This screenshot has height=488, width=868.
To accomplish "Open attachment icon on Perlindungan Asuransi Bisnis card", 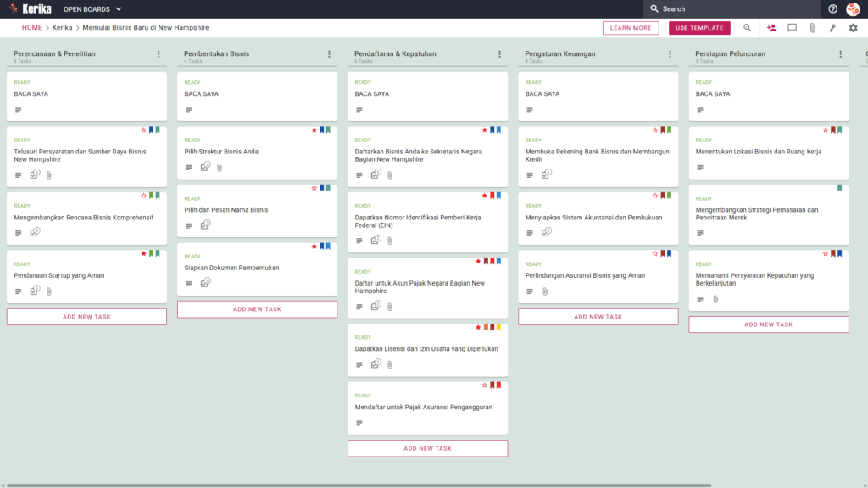I will coord(545,291).
